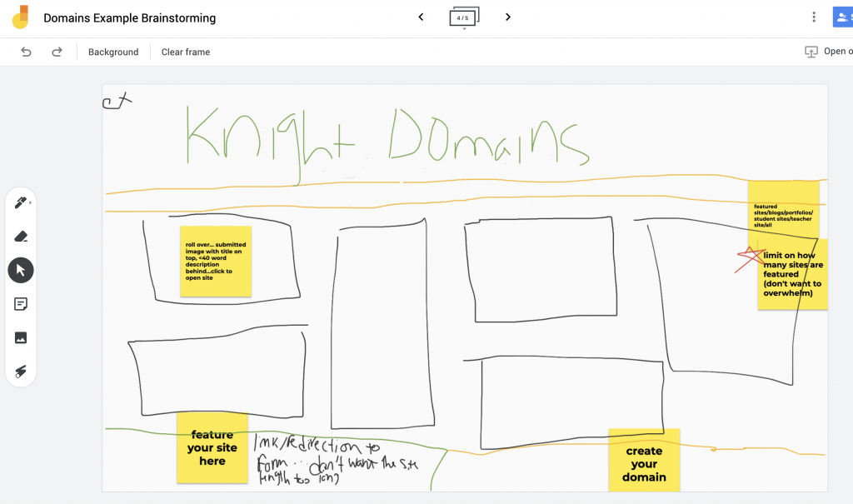Go to the previous frame

point(421,17)
